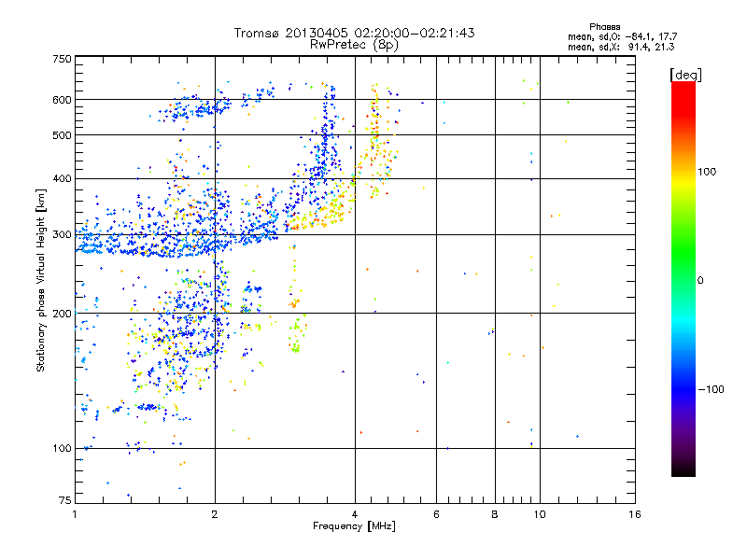
Task: Click the x-axis tick label '4'
Action: click(x=355, y=514)
